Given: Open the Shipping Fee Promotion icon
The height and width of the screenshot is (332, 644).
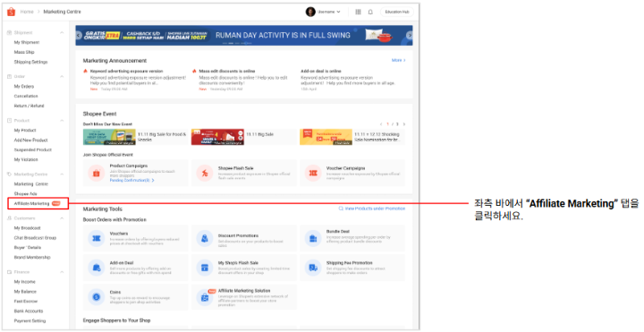Looking at the screenshot, I should click(313, 268).
